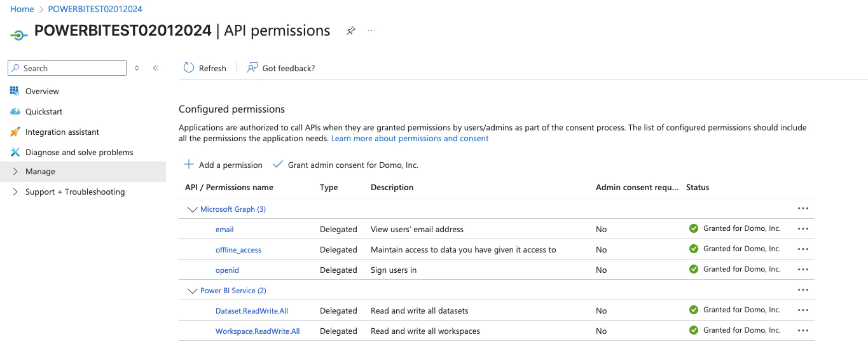Click Add a permission

tap(223, 165)
